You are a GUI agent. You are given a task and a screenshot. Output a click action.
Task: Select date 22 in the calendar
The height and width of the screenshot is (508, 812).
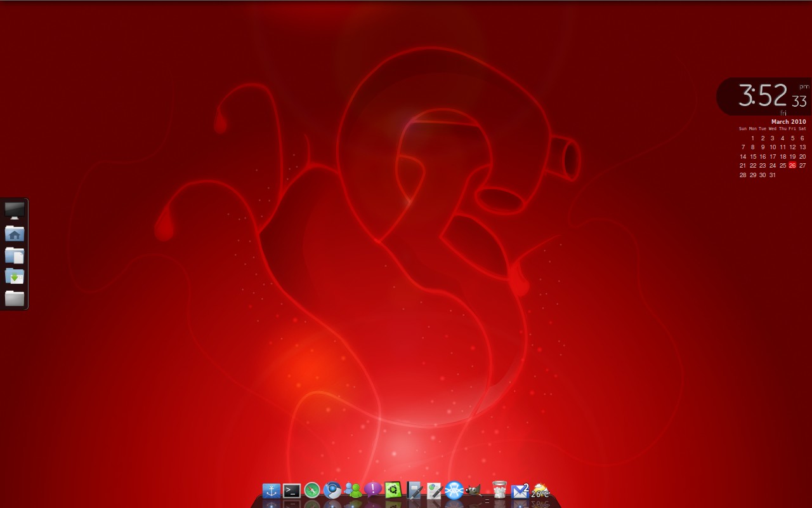pyautogui.click(x=753, y=165)
